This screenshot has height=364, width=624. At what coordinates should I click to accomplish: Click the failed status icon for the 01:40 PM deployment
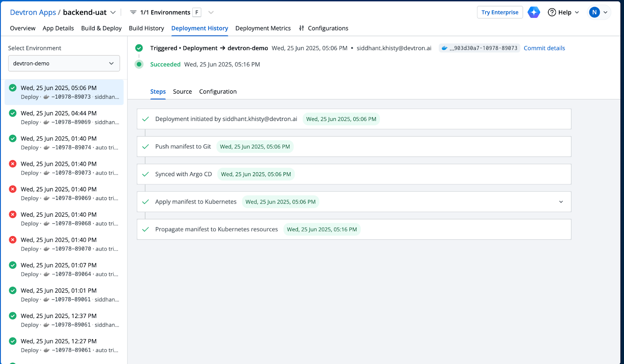point(12,164)
